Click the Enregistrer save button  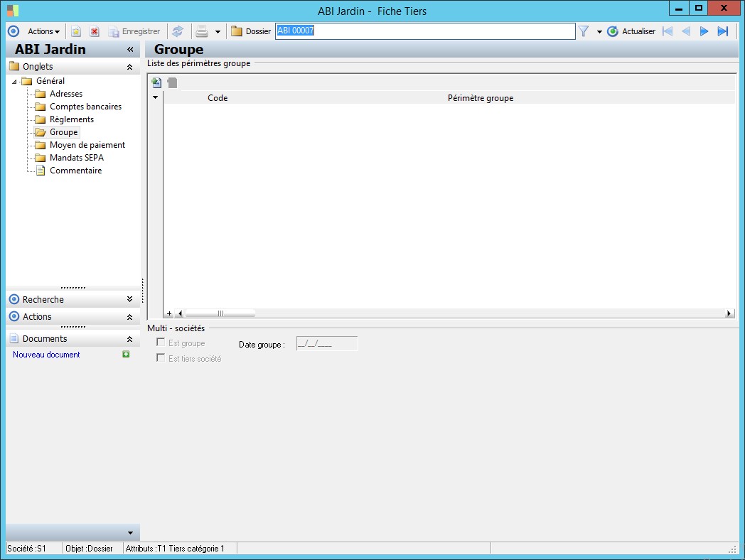click(x=134, y=31)
